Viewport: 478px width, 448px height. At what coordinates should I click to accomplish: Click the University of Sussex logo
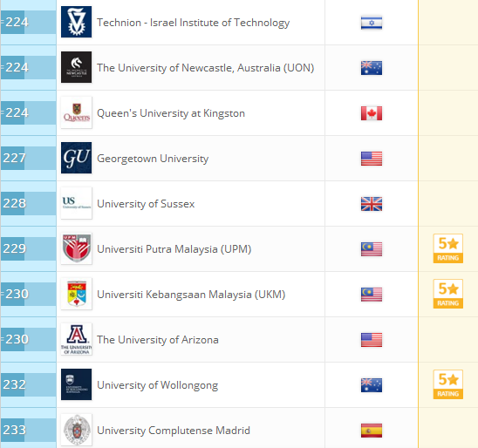point(76,203)
